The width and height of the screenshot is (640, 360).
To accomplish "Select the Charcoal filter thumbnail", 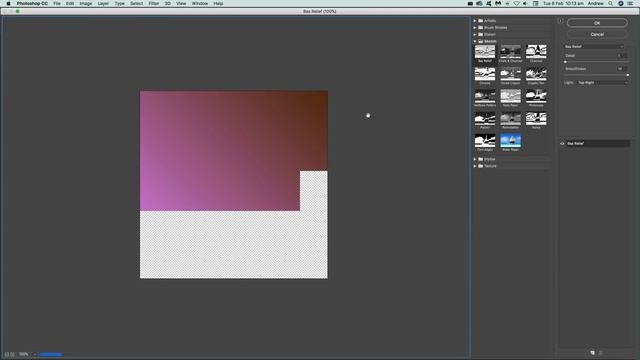I will click(x=536, y=52).
